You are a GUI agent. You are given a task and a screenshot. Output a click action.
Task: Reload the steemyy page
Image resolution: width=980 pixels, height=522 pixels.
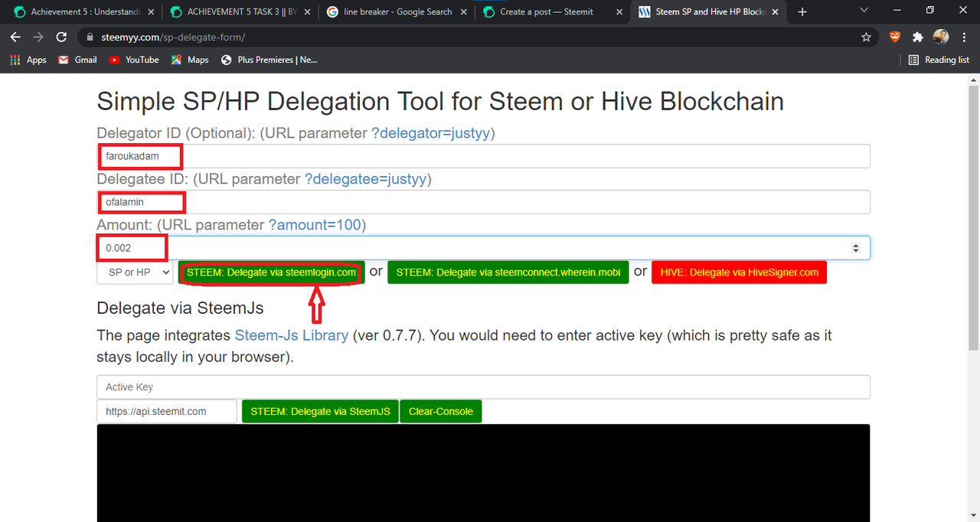pyautogui.click(x=62, y=37)
